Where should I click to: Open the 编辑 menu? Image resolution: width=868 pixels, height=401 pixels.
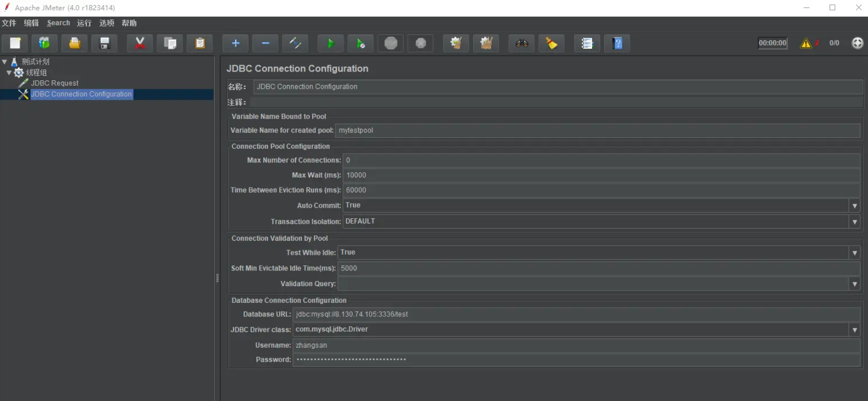tap(31, 23)
